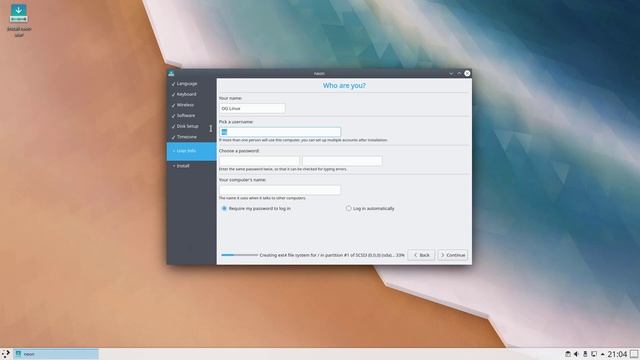Click the neon installer taskbar entry
This screenshot has height=360, width=640.
(56, 354)
